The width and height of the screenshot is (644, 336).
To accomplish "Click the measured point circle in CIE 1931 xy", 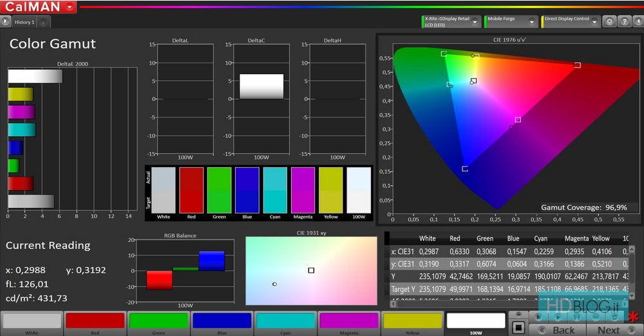I will pos(274,284).
